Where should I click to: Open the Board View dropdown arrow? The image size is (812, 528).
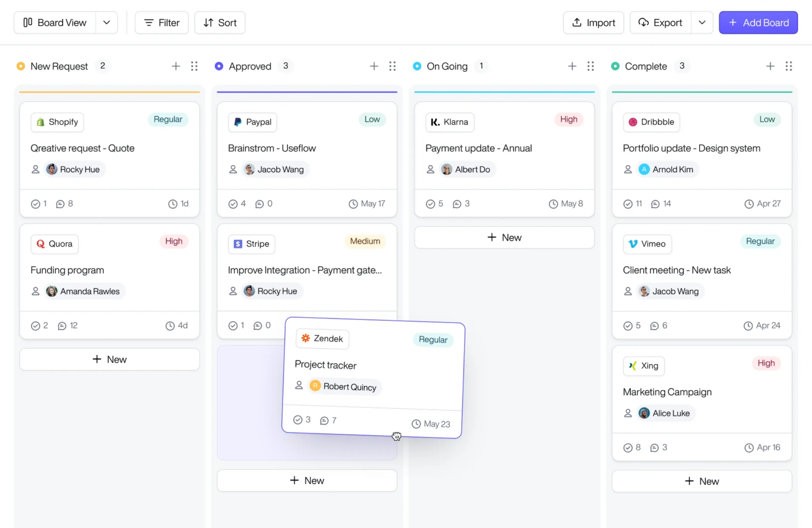pos(107,23)
